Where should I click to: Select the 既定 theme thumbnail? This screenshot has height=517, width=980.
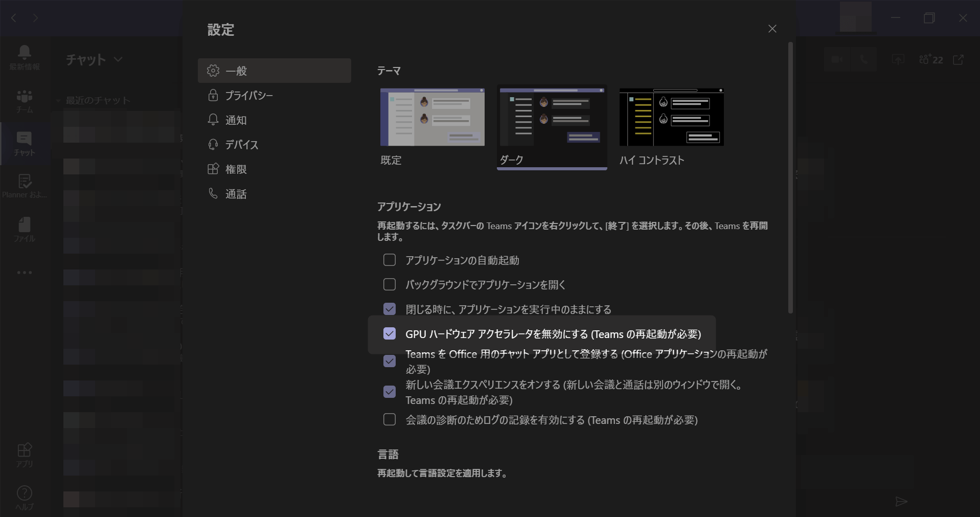pyautogui.click(x=432, y=117)
